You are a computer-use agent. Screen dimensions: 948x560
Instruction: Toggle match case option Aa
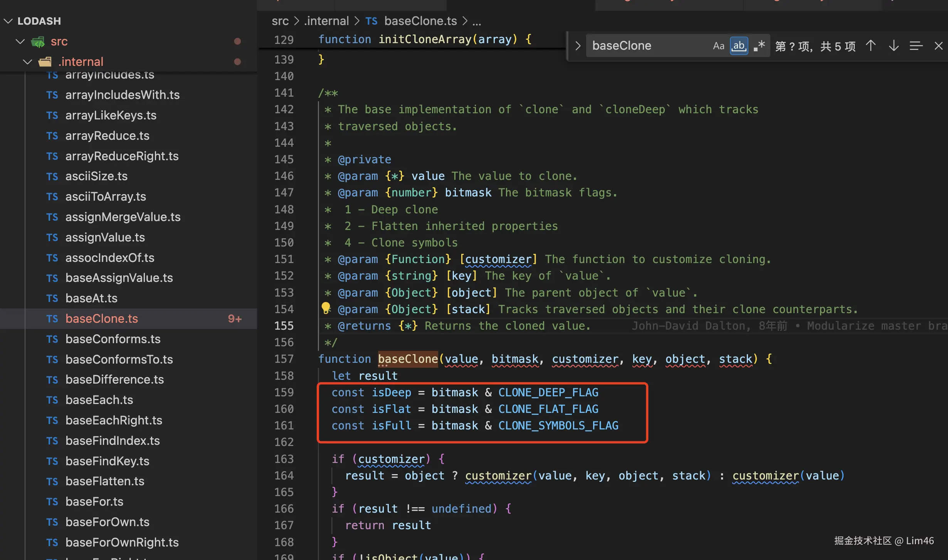(718, 46)
